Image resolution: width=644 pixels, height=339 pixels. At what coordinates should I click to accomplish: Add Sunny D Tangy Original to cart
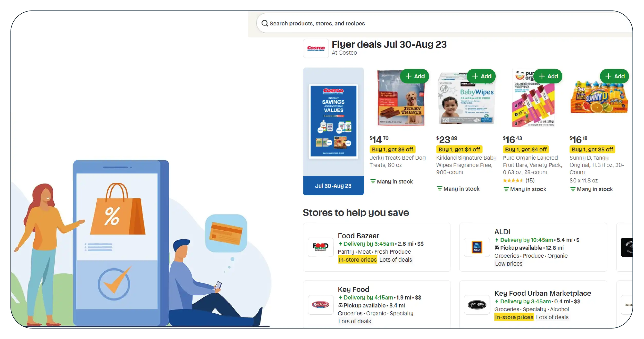pyautogui.click(x=614, y=76)
